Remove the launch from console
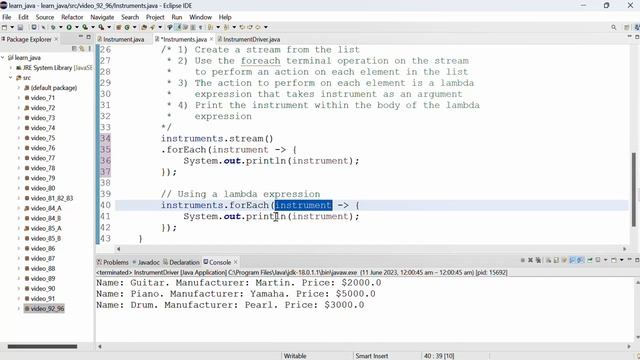The width and height of the screenshot is (640, 360). (x=530, y=260)
